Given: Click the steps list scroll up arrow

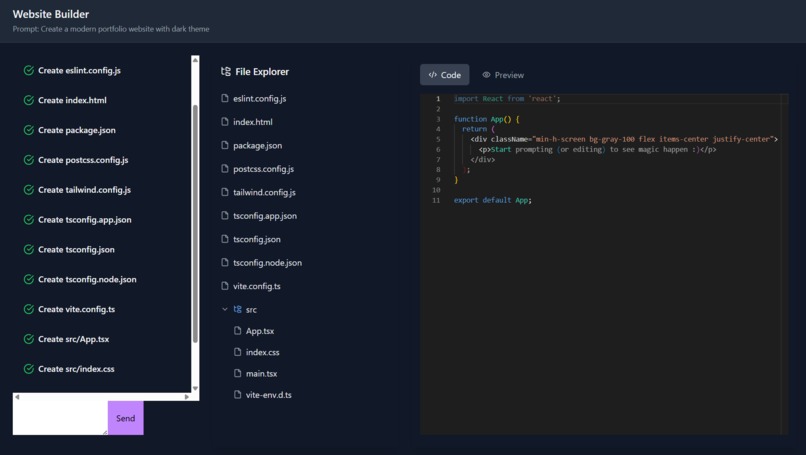Looking at the screenshot, I should tap(195, 60).
